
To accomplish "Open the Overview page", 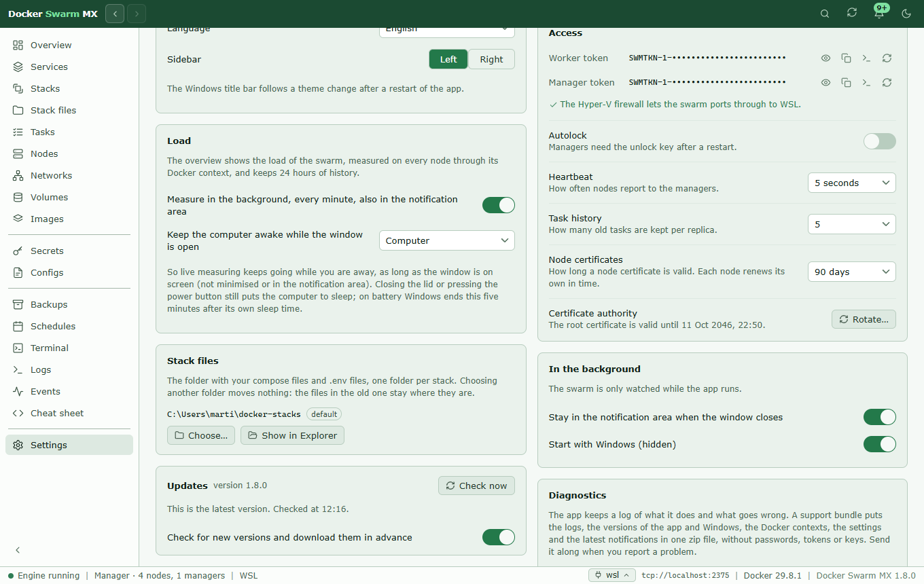I will 69,45.
